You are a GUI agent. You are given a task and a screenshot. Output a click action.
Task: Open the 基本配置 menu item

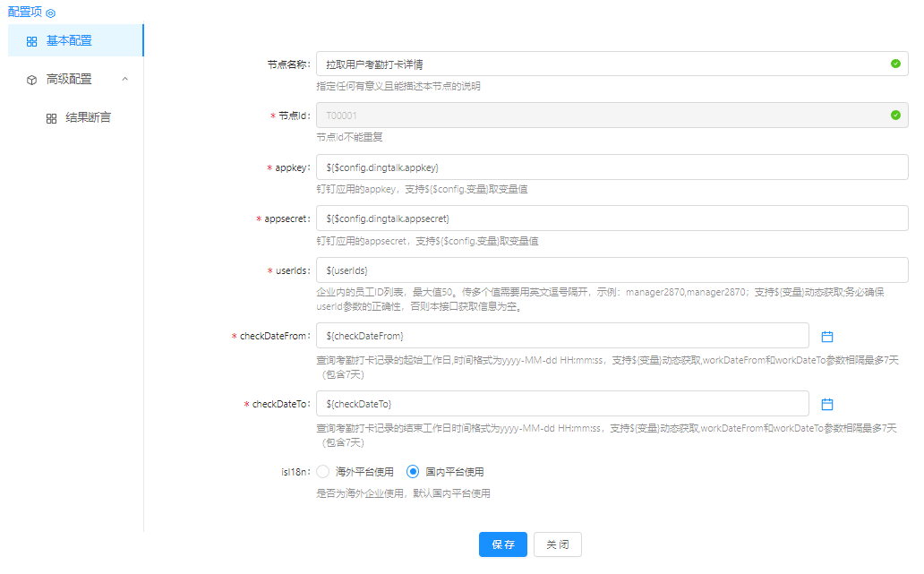[x=69, y=41]
